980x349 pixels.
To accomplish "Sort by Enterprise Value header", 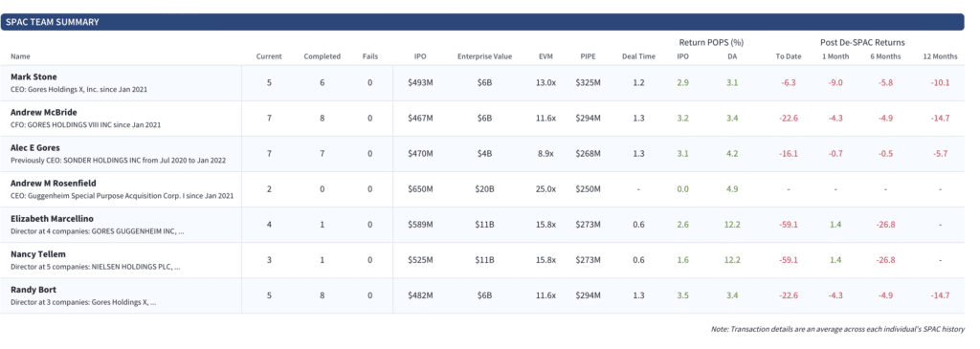I will [x=484, y=56].
